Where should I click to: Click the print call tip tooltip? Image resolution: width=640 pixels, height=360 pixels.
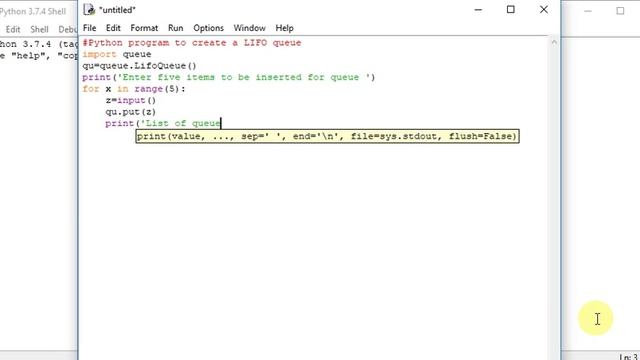point(327,136)
